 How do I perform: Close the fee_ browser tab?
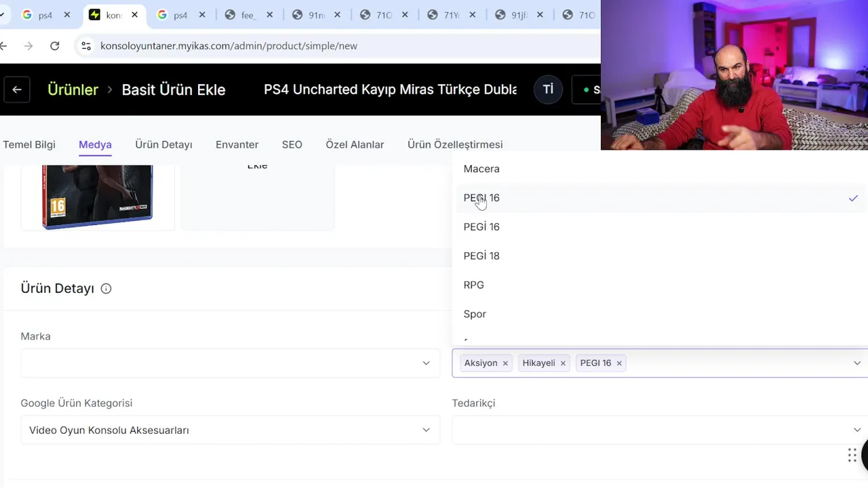pyautogui.click(x=270, y=15)
